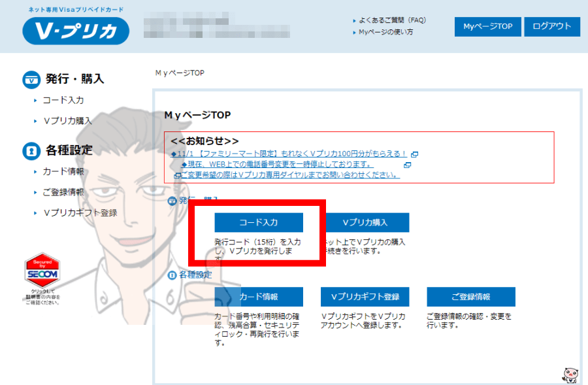Select カード情報 in the sidebar

point(63,171)
